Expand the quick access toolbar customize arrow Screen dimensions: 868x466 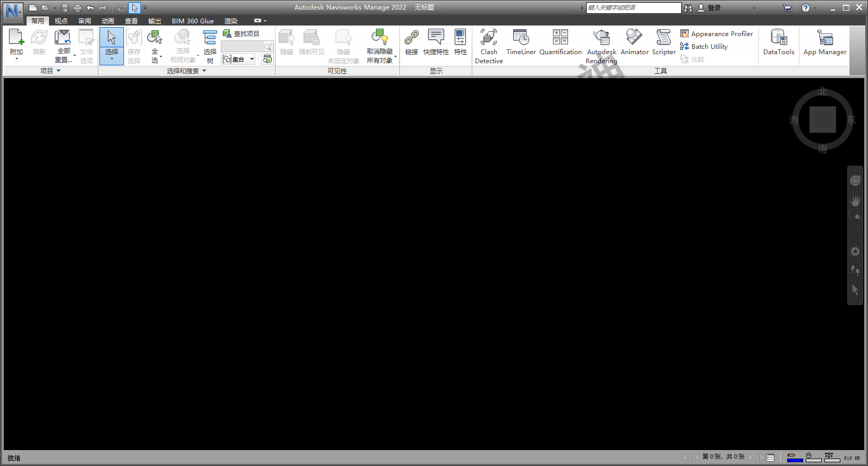coord(145,8)
